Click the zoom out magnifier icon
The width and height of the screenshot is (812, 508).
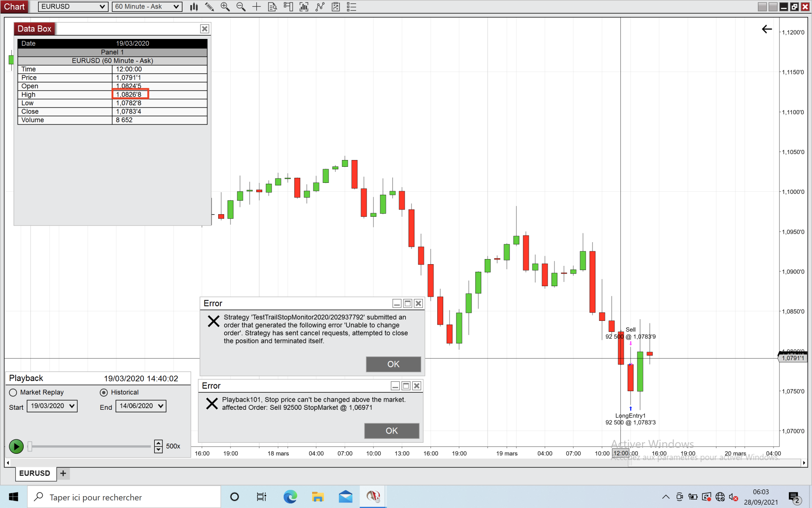click(x=241, y=7)
